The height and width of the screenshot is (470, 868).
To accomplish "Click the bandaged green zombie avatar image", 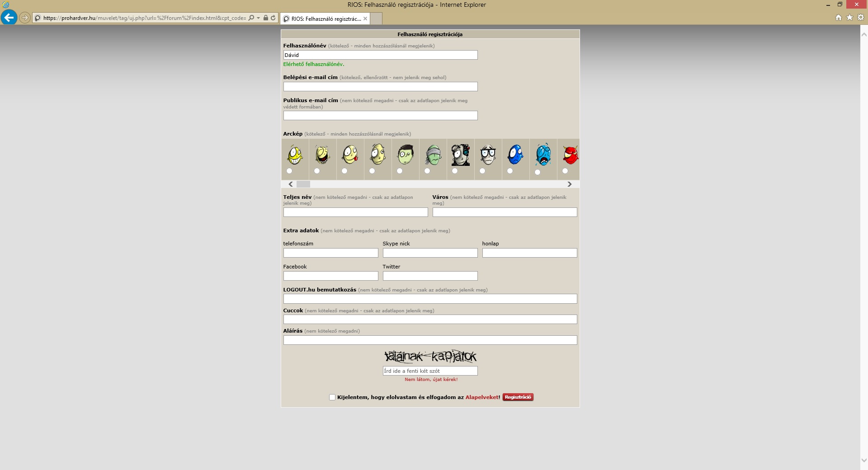I will tap(433, 155).
